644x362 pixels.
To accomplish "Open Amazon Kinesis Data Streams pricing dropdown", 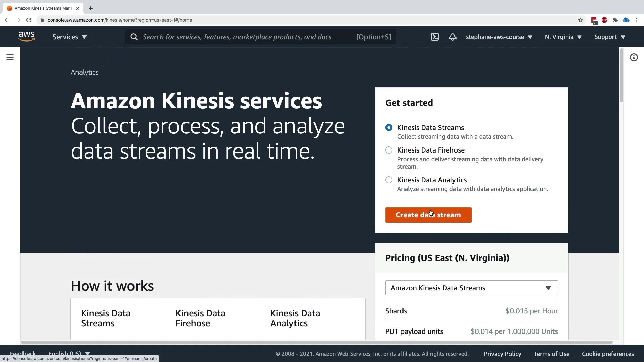I will pos(471,288).
